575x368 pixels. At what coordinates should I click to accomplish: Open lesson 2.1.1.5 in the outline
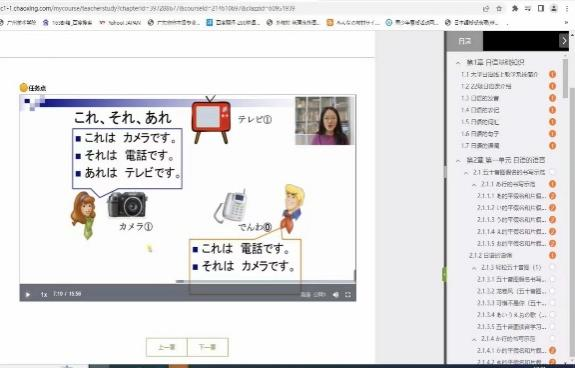(x=512, y=243)
